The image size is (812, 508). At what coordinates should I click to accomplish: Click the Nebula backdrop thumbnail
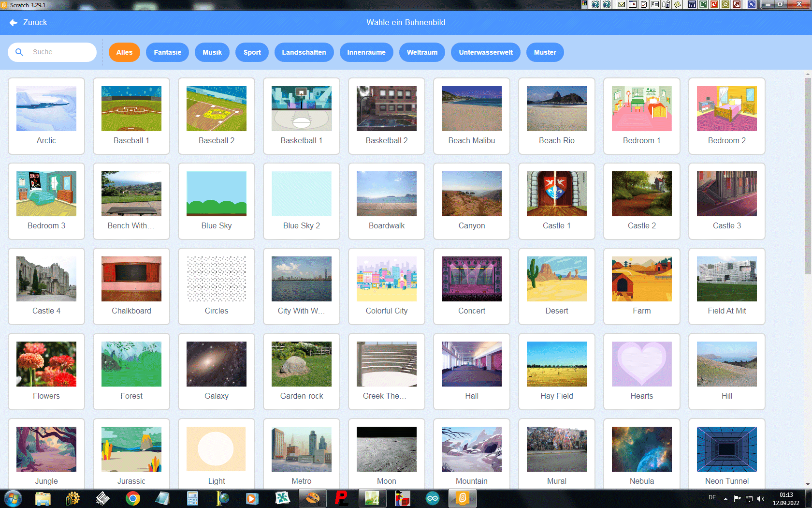(642, 449)
